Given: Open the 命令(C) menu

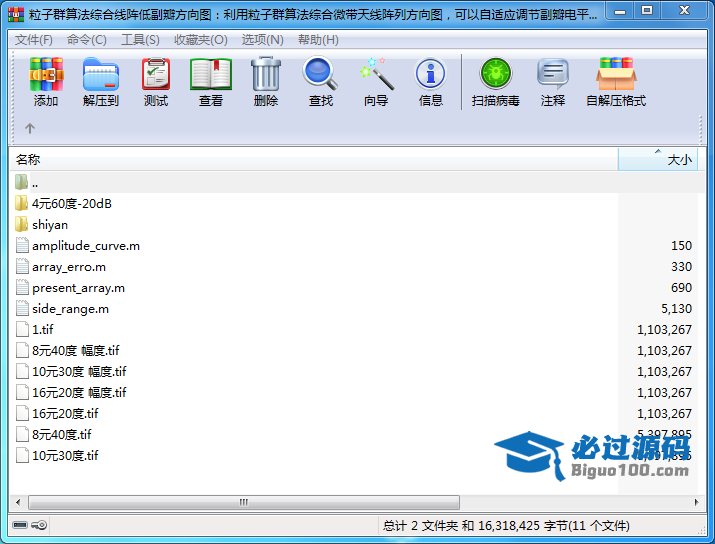Looking at the screenshot, I should (87, 40).
